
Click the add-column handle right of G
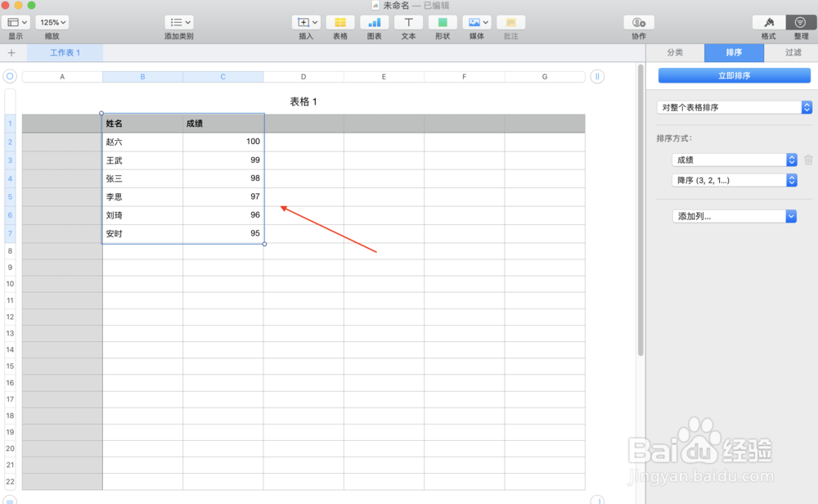tap(597, 77)
